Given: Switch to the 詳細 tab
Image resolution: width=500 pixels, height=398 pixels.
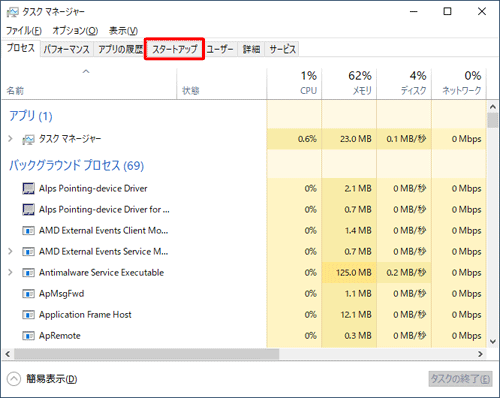Looking at the screenshot, I should pos(251,49).
